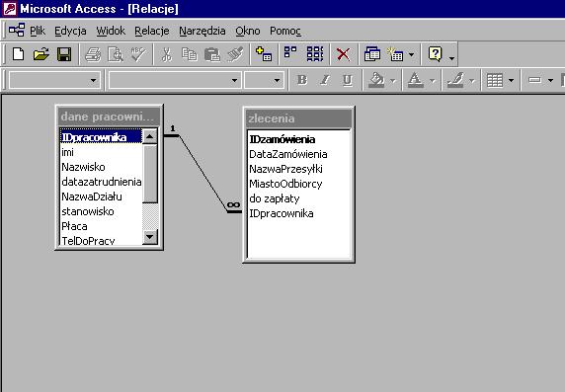Click the New Object icon

coord(395,54)
